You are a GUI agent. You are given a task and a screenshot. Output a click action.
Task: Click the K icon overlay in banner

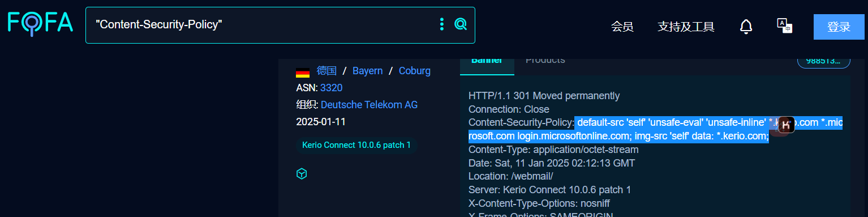[786, 125]
